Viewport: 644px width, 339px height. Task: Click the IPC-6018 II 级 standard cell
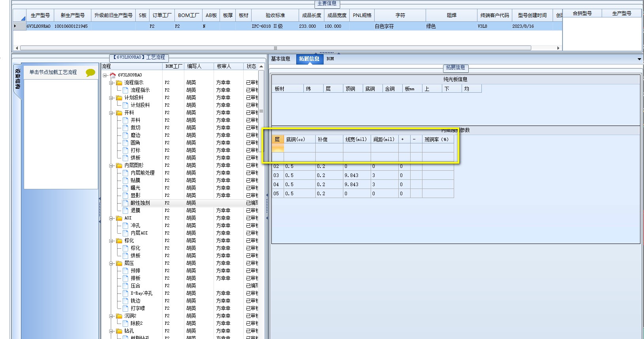(275, 26)
